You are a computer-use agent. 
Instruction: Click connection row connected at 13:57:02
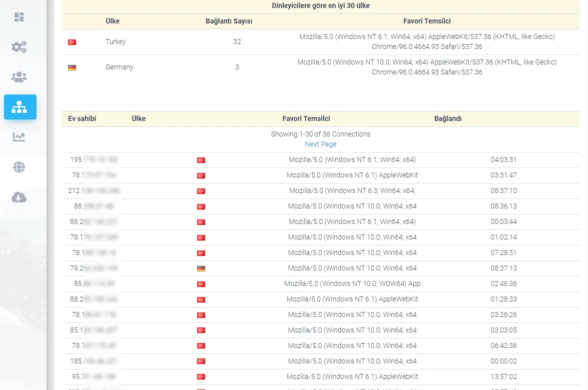pos(321,377)
